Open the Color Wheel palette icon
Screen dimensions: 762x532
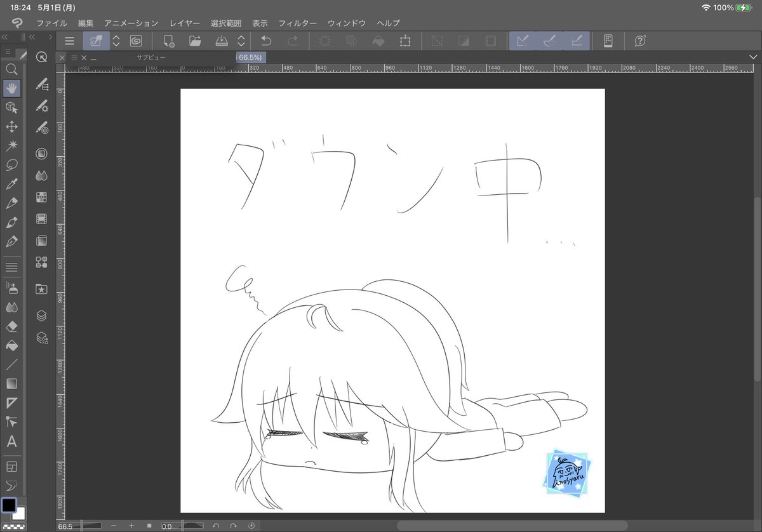coord(42,153)
